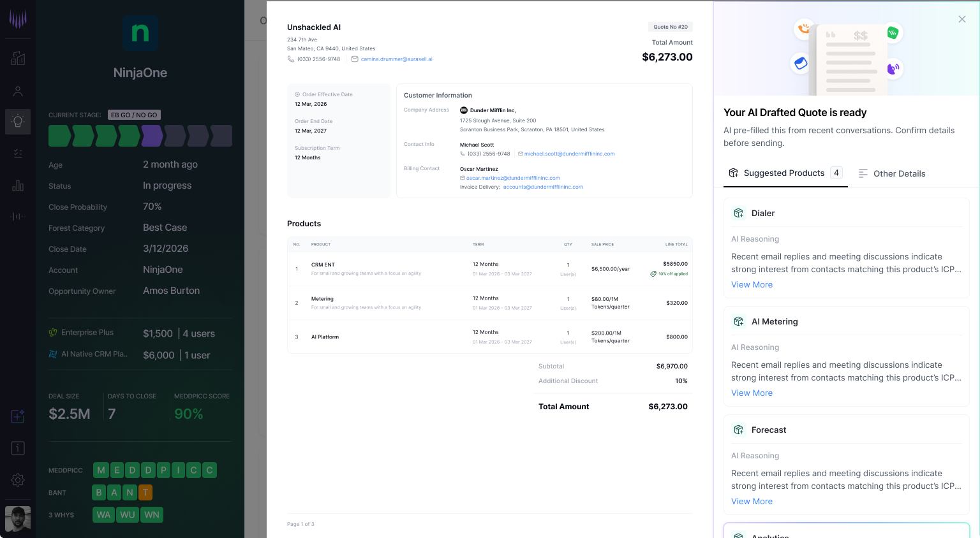Click the $5850.00 line total
This screenshot has width=980, height=538.
coord(675,264)
